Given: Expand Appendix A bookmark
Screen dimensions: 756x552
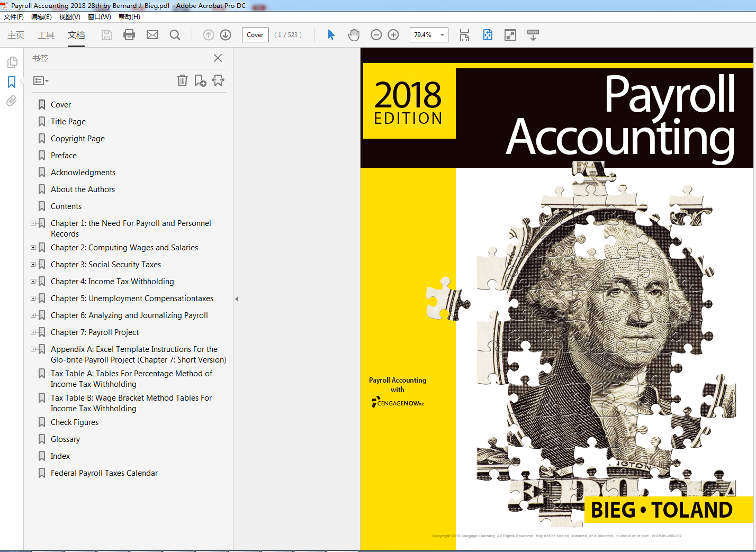Looking at the screenshot, I should pyautogui.click(x=33, y=349).
